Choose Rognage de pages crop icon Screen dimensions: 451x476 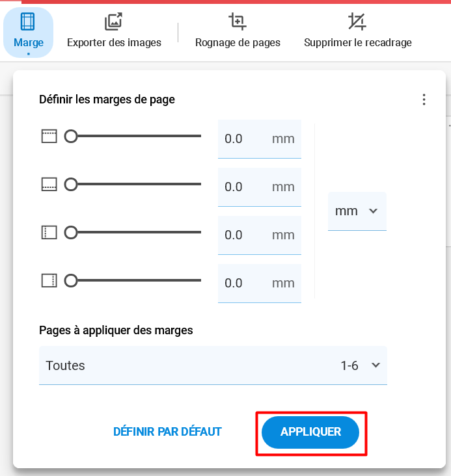238,21
